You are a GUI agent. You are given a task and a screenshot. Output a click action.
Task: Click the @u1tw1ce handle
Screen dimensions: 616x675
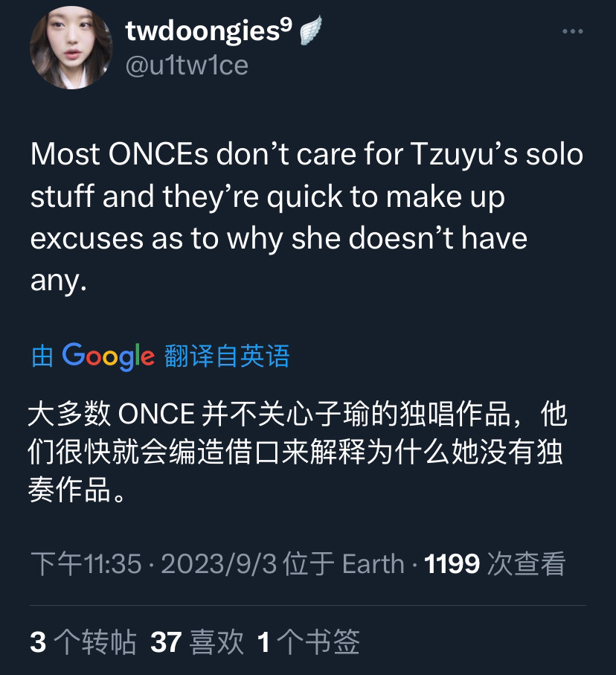(x=187, y=65)
